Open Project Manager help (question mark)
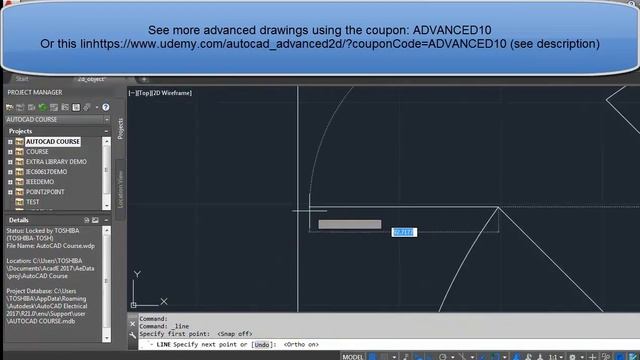640x360 pixels. pos(106,107)
